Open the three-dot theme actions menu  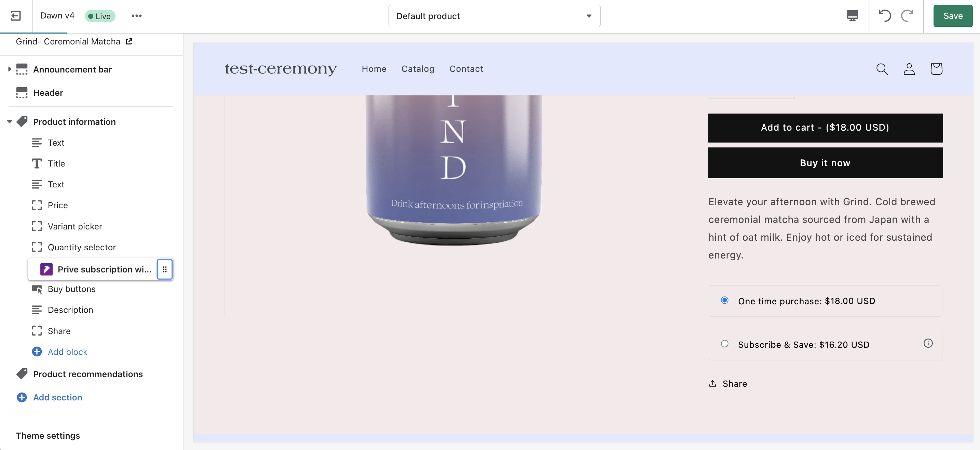pos(137,16)
